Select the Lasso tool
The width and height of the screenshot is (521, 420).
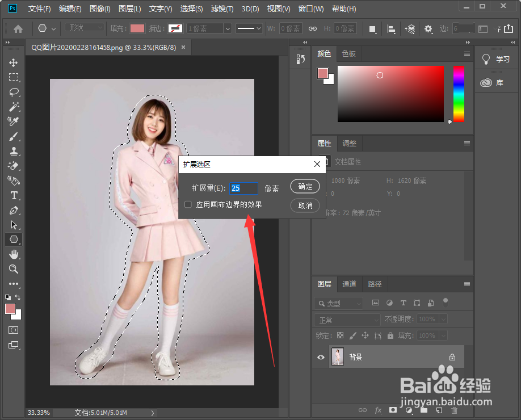tap(14, 92)
